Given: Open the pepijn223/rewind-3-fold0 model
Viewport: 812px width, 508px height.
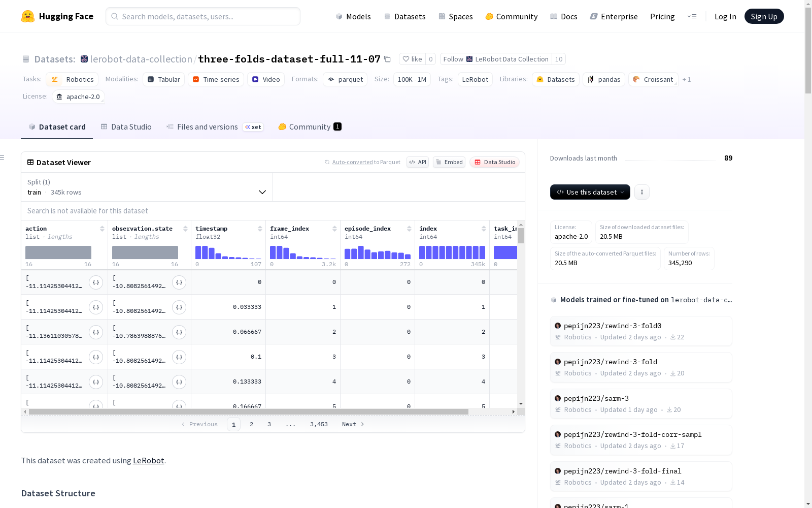Looking at the screenshot, I should (640, 331).
